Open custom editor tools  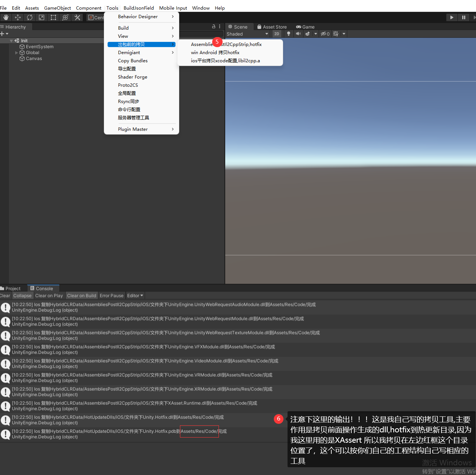(x=77, y=17)
